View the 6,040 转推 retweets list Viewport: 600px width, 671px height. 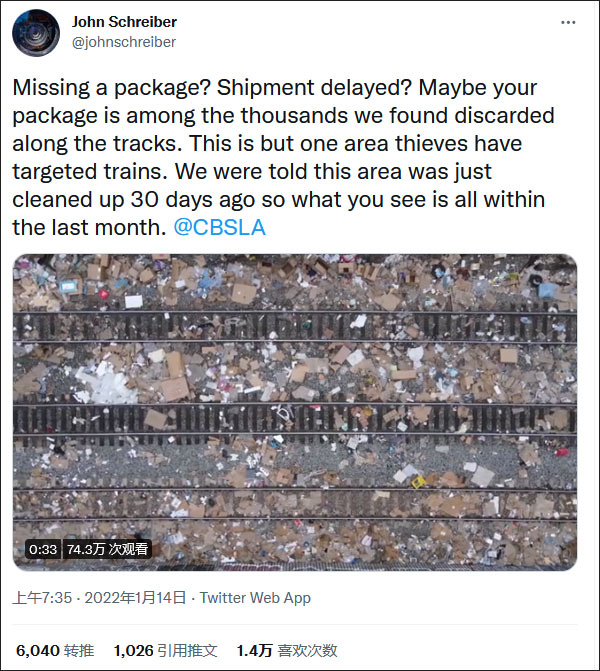pyautogui.click(x=53, y=650)
